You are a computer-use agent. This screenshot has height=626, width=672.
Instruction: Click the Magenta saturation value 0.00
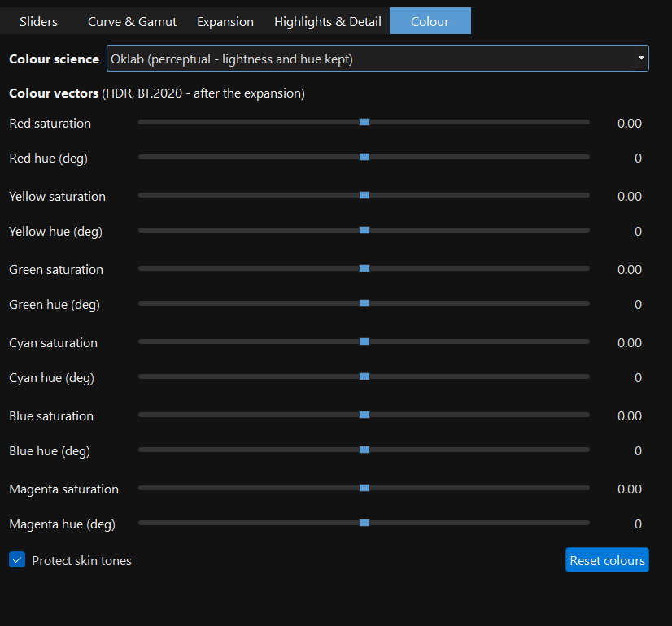629,489
